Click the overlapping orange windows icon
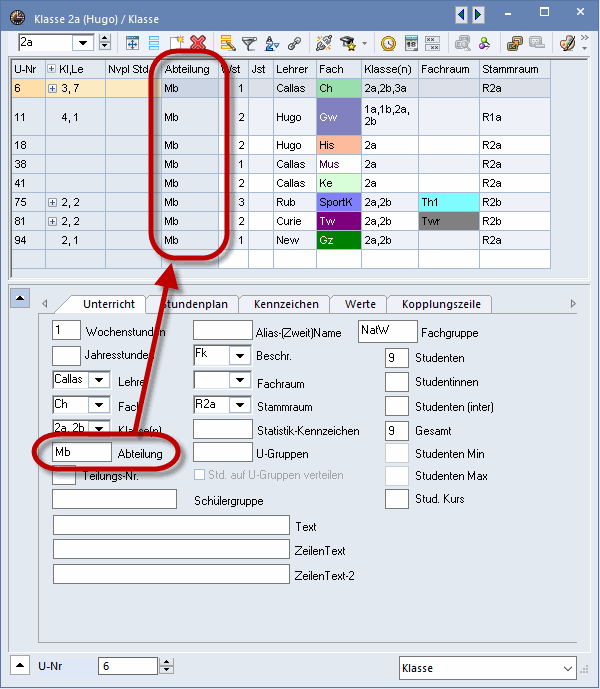600x689 pixels. [514, 43]
